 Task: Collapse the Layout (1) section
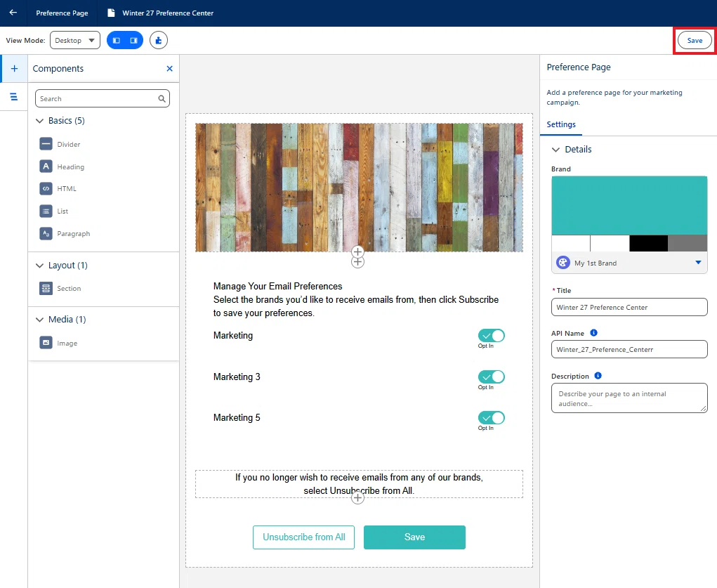[40, 266]
